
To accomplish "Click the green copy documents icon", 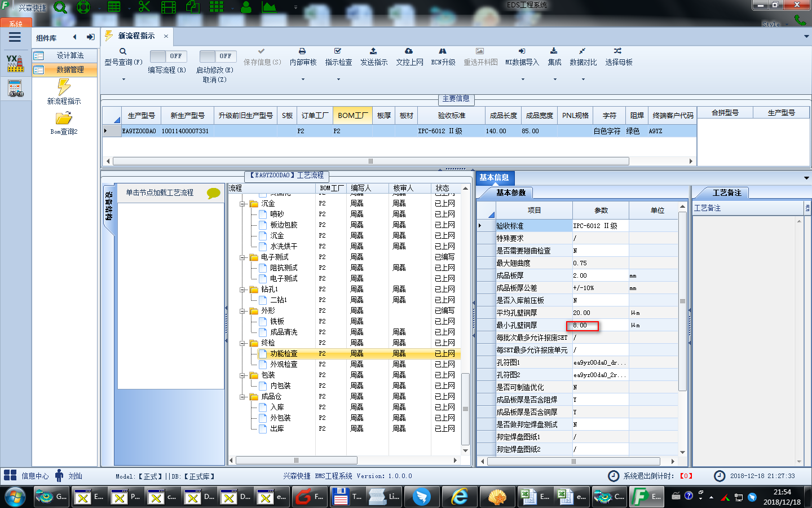I will tap(193, 7).
